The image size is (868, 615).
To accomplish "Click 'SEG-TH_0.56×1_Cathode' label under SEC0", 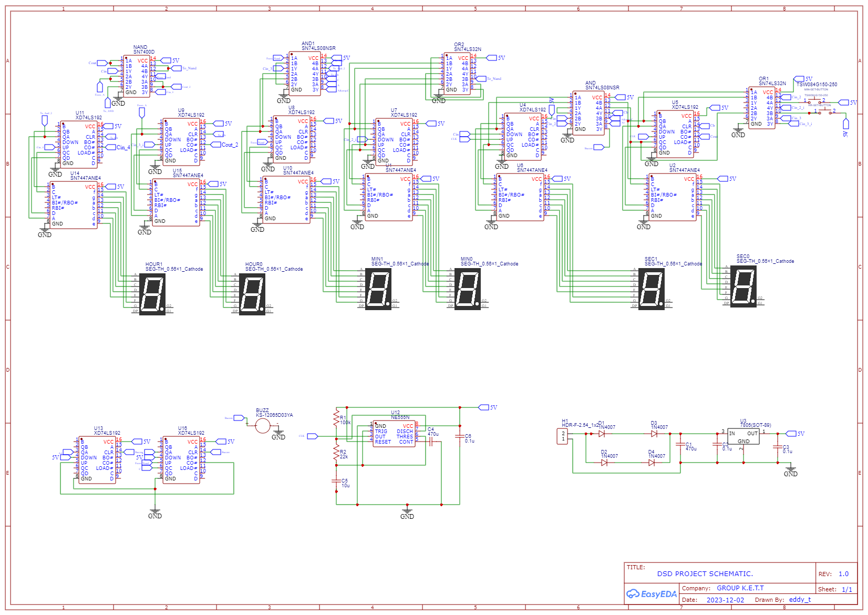I will [765, 261].
